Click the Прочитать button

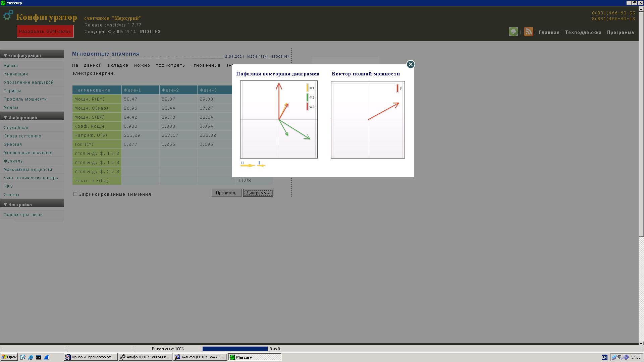[226, 193]
